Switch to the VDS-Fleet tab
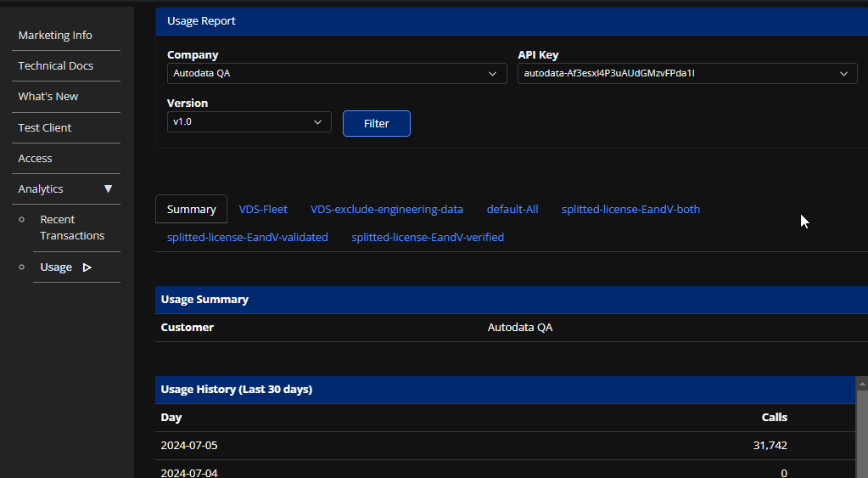Screen dimensions: 868x478 263,210
